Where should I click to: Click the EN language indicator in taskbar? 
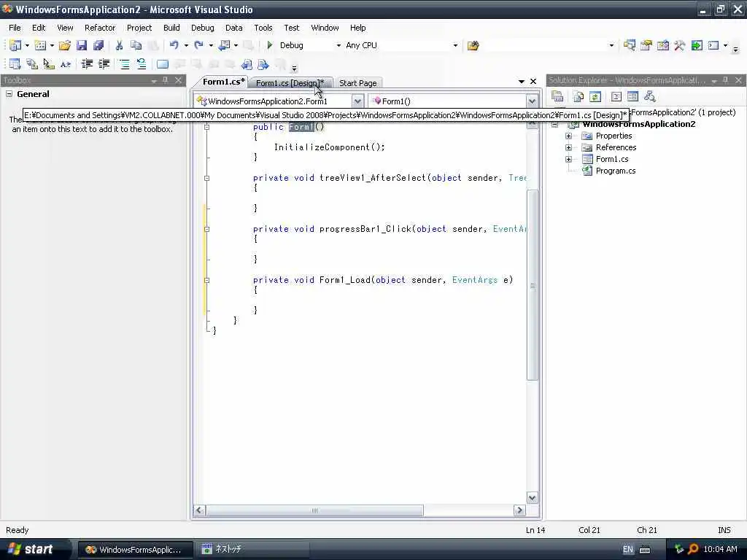[x=628, y=549]
